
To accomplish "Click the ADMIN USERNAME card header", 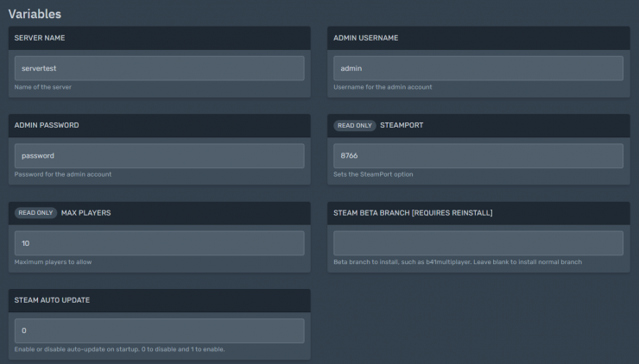I will (365, 38).
